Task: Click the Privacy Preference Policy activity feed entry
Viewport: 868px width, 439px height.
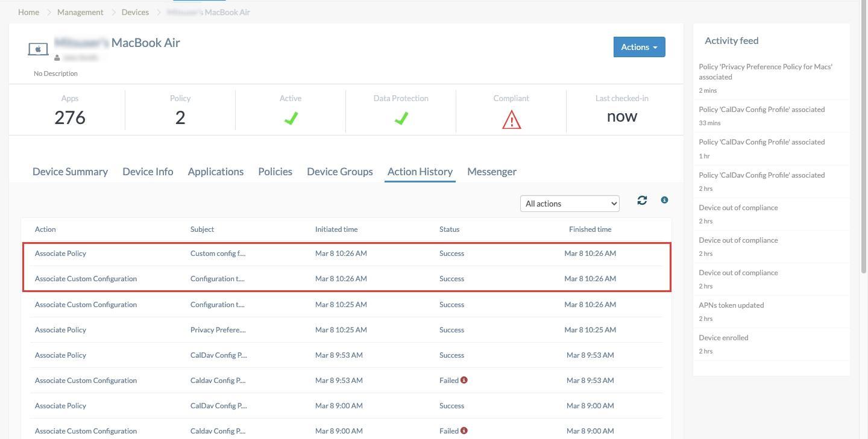Action: pos(771,78)
